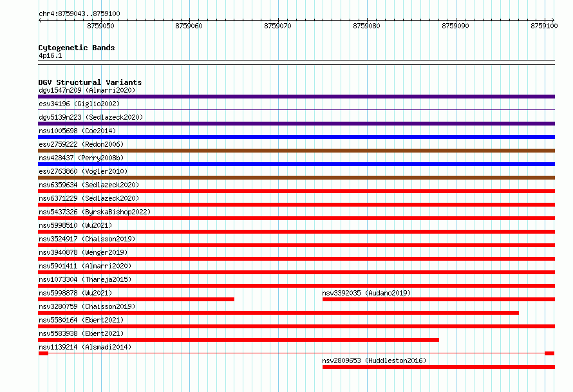This screenshot has width=573, height=392.
Task: Click the 8759080 ruler position
Action: pyautogui.click(x=366, y=26)
